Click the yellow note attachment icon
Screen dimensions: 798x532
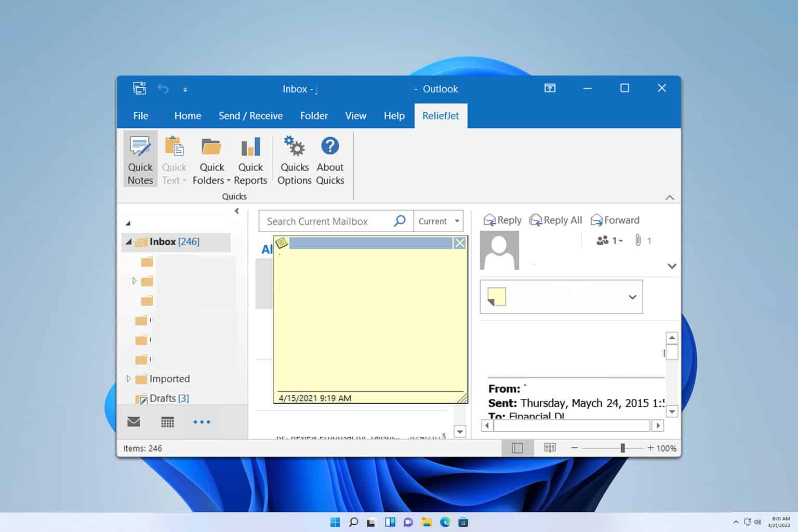tap(497, 297)
